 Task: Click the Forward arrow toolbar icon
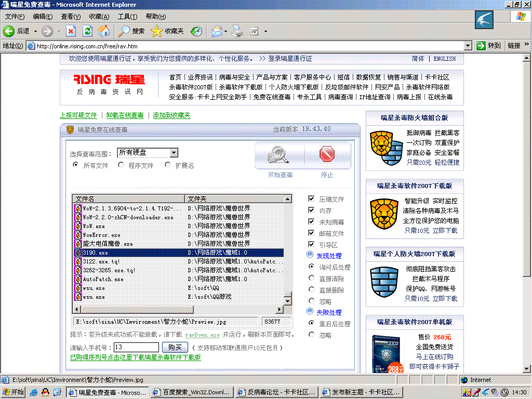(x=47, y=31)
